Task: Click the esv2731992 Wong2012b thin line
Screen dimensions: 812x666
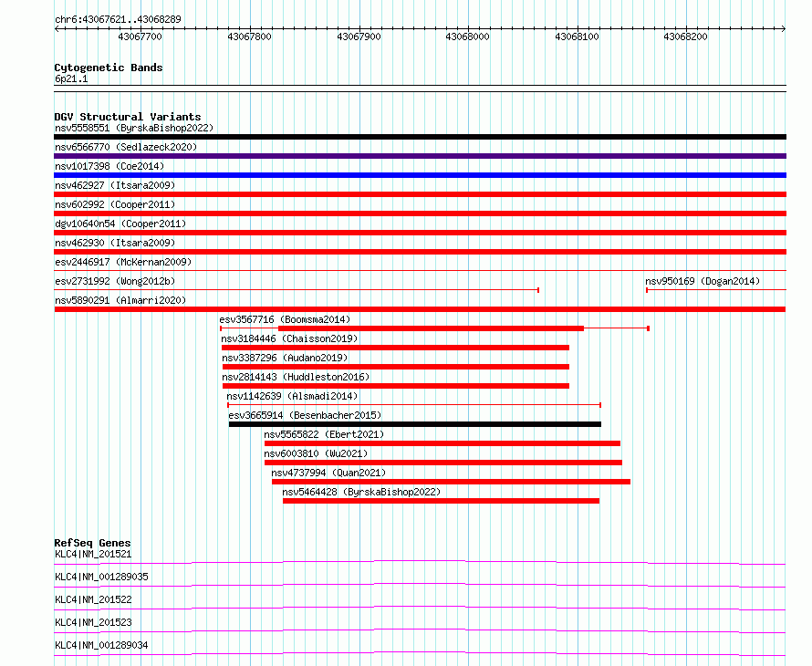Action: [297, 290]
